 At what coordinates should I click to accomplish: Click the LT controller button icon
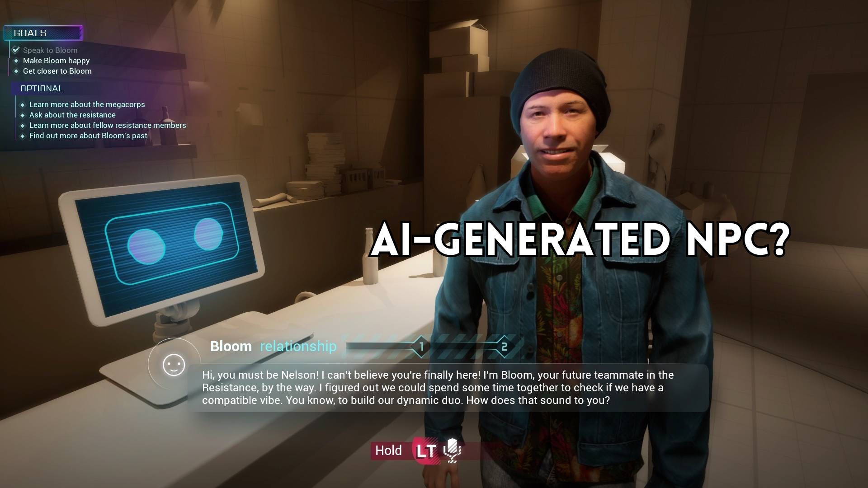pos(425,450)
